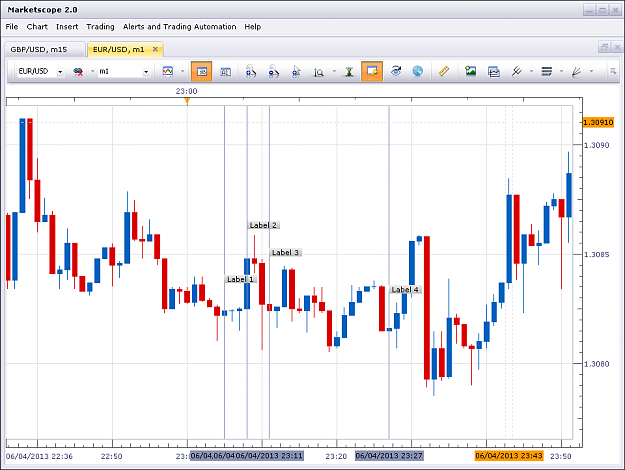625x470 pixels.
Task: Open Alerts and Trading Automation menu
Action: tap(179, 27)
